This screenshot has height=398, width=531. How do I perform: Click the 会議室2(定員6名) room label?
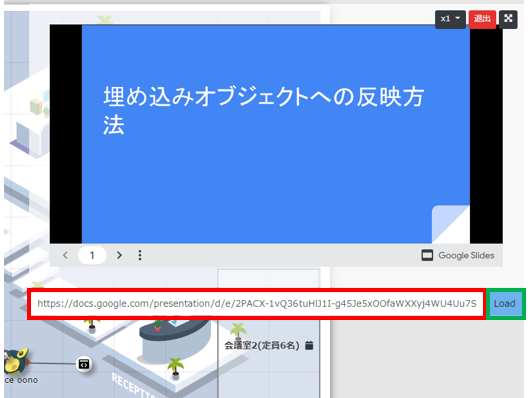(262, 345)
